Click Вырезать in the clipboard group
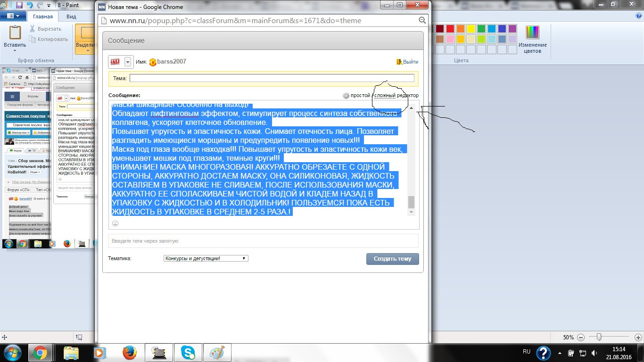The width and height of the screenshot is (644, 362). (x=45, y=29)
